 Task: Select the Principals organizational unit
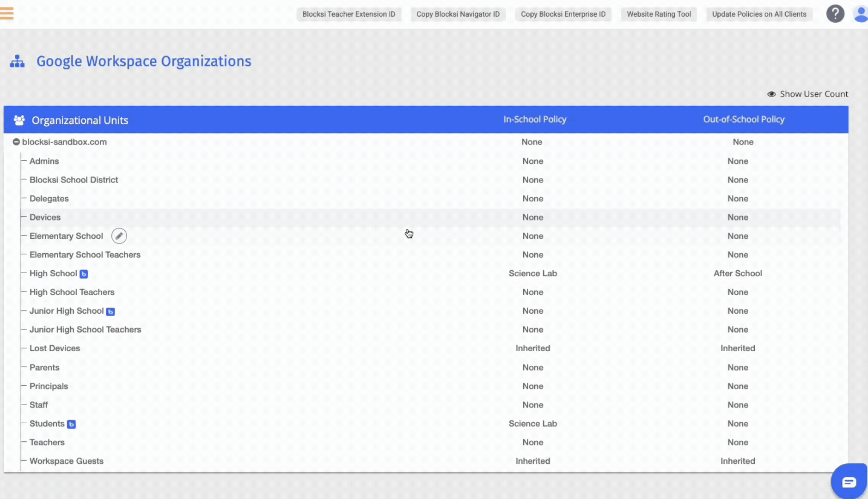(x=49, y=386)
